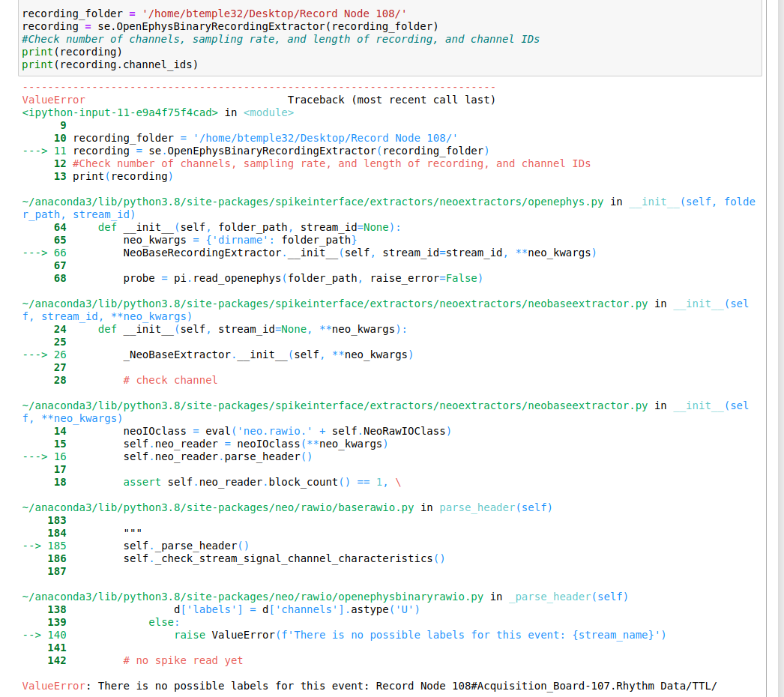Select the # check channel comment
Screen dimensions: 784x697
click(171, 380)
